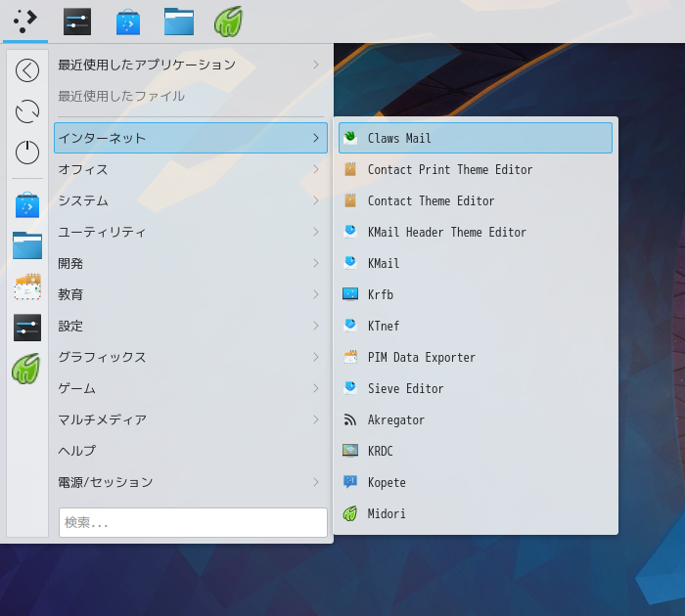
Task: Expand the 教育 category chevron
Action: coord(316,294)
